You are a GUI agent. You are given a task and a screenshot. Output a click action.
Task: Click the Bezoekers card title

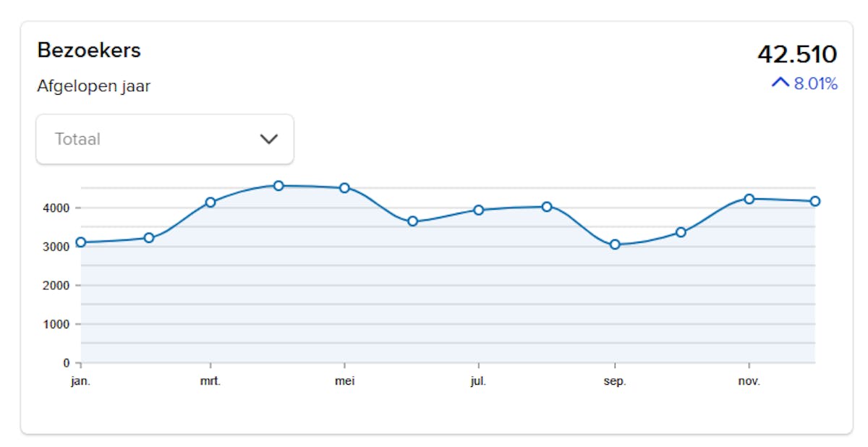pos(89,51)
